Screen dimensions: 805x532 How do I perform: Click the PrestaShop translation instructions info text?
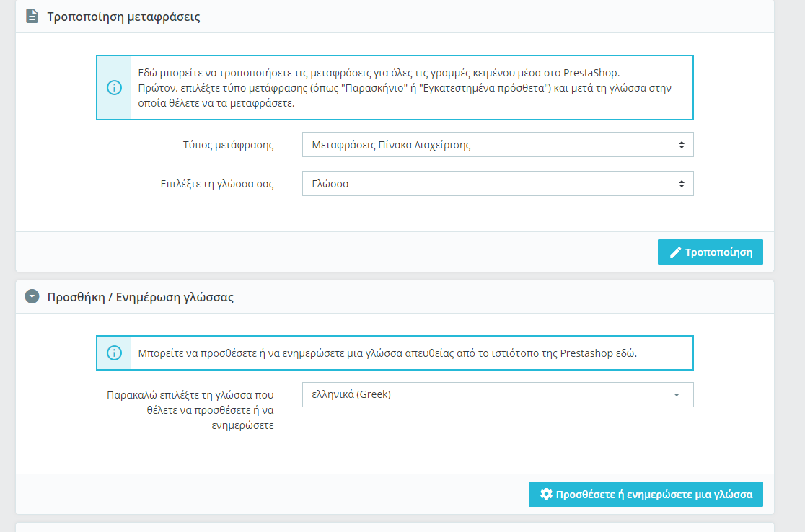(x=405, y=88)
